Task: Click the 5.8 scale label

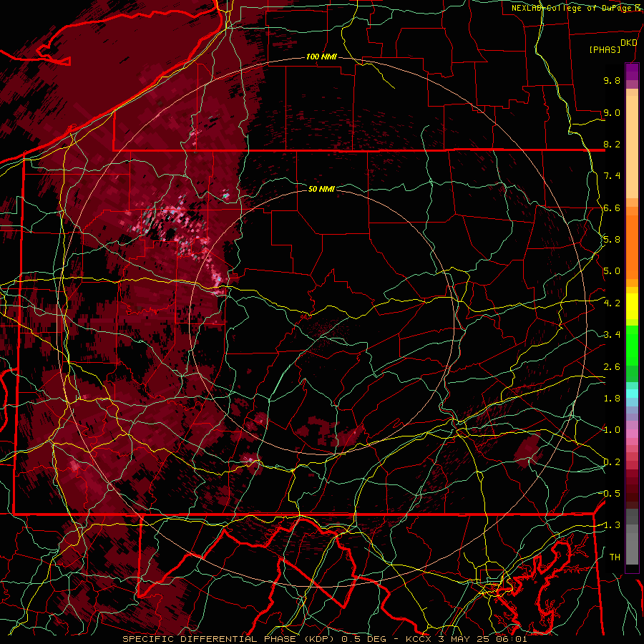Action: [612, 240]
